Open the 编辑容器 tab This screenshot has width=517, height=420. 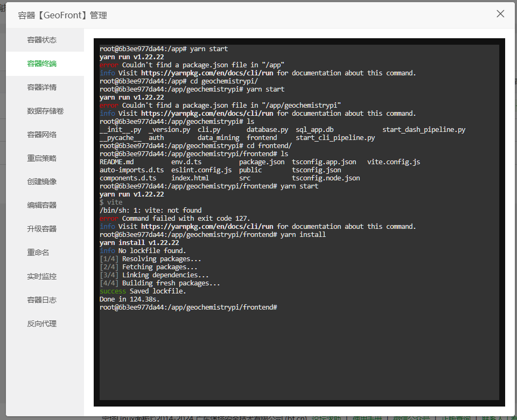[45, 205]
